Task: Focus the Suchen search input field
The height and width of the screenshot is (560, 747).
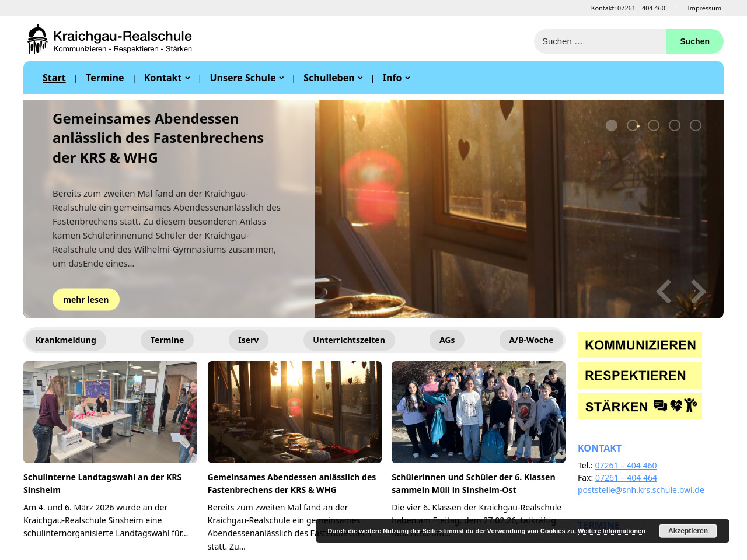Action: pos(599,41)
